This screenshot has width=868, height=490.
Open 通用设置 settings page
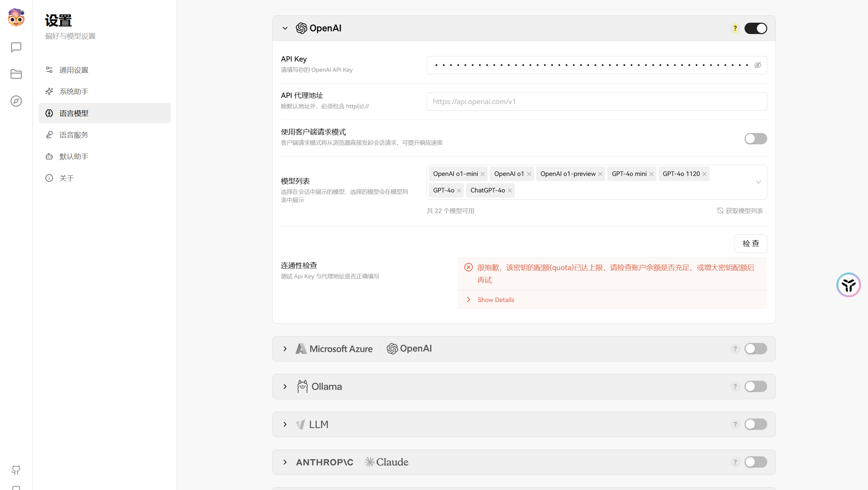click(x=105, y=70)
